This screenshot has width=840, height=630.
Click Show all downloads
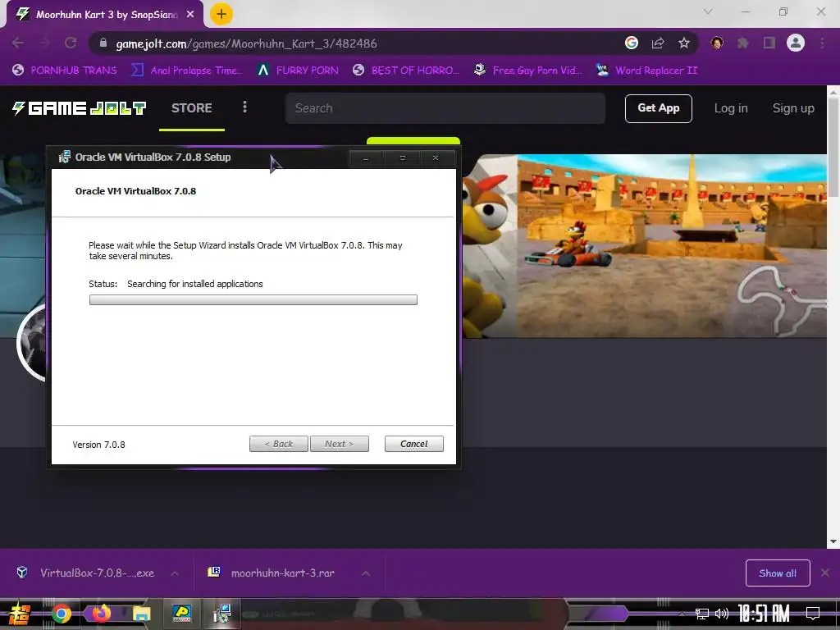(778, 573)
